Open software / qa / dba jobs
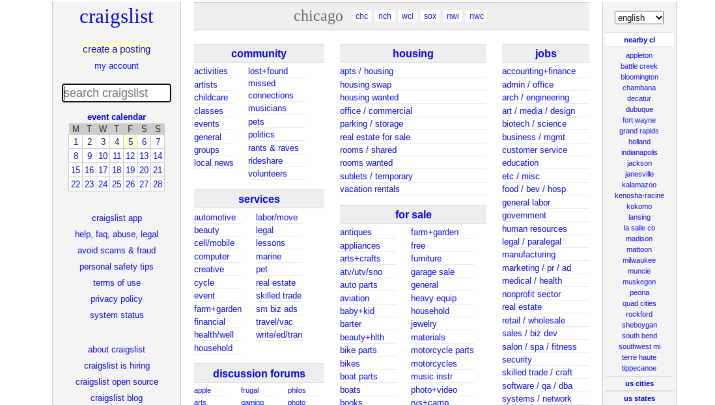The width and height of the screenshot is (715, 405). pos(537,386)
